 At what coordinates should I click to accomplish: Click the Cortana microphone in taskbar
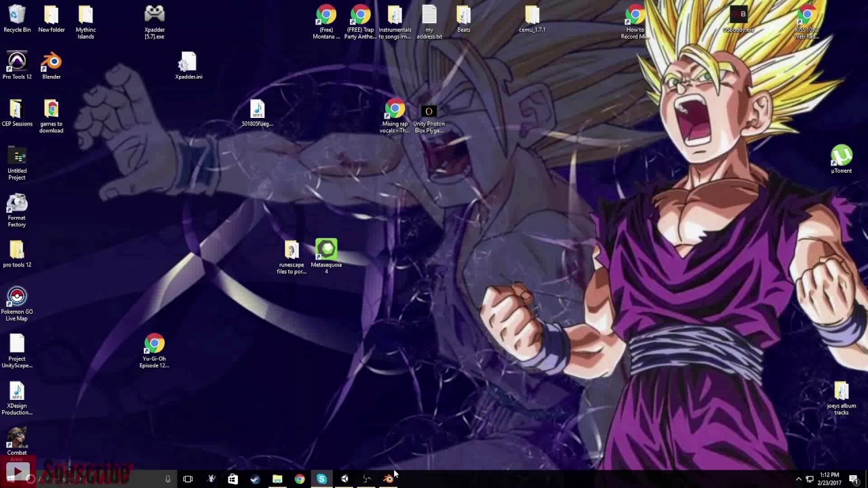click(x=167, y=479)
